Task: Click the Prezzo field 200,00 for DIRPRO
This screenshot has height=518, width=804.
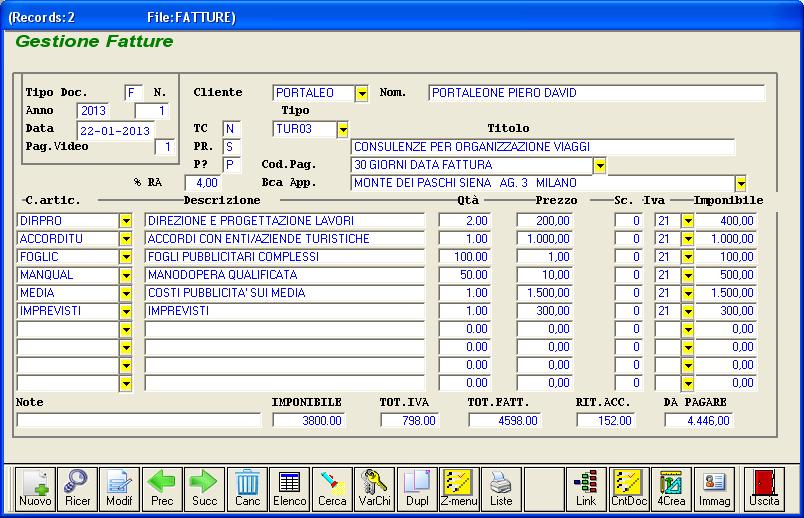Action: point(545,221)
